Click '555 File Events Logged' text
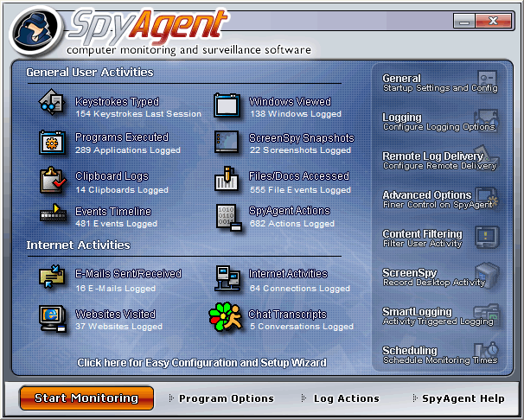 [x=300, y=190]
